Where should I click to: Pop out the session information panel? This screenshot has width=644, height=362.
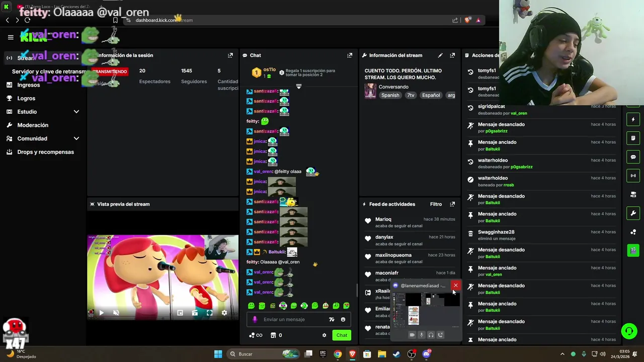pos(230,55)
